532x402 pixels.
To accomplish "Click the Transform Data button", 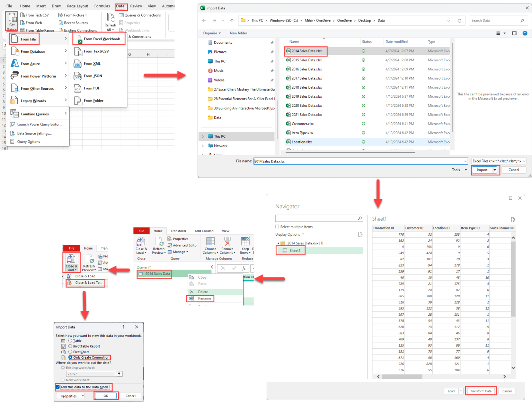I will (x=481, y=391).
